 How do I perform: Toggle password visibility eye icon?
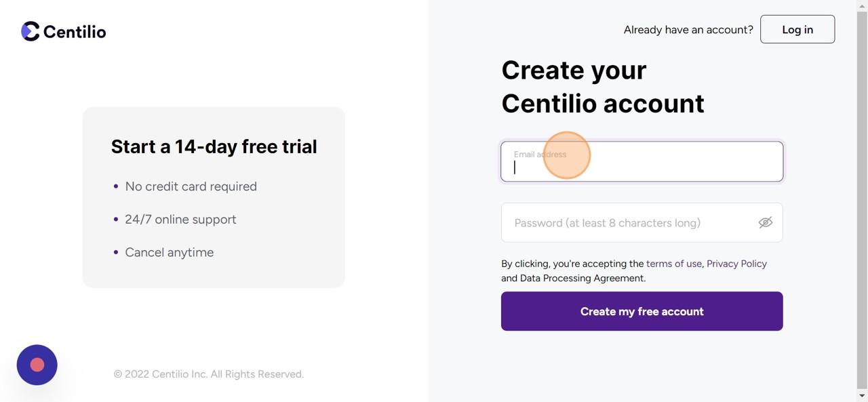pos(765,222)
